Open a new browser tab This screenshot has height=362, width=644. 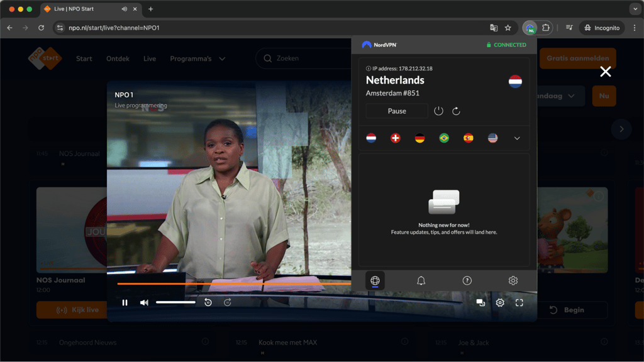point(151,9)
